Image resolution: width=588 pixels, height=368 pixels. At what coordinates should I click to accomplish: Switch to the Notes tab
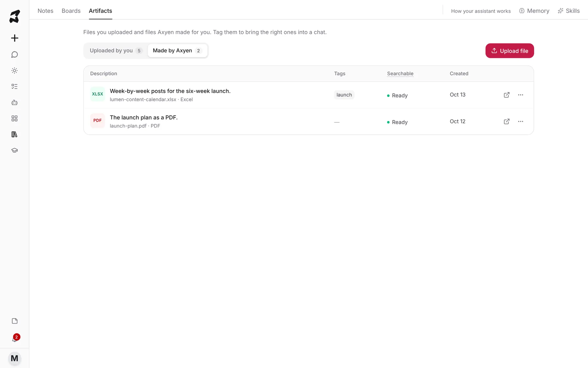pos(45,11)
